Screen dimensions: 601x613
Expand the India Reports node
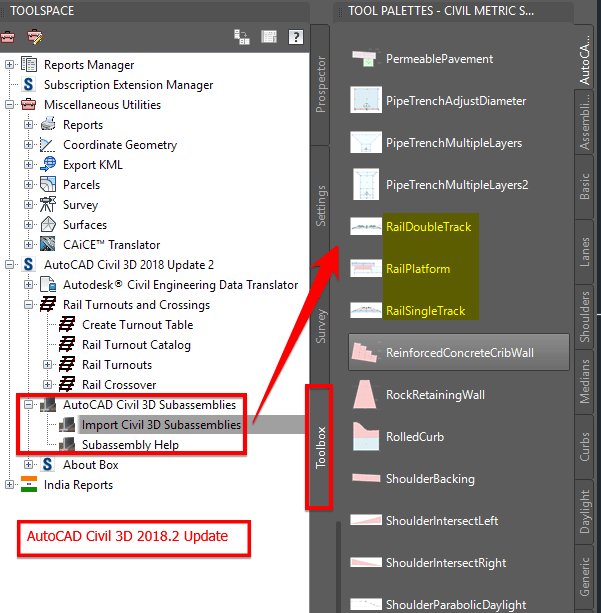(9, 484)
